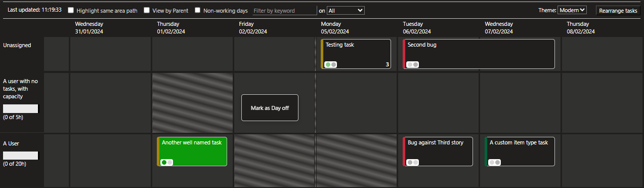Open the A custom item type task card
Screen dimensions: 644x188
click(x=520, y=152)
